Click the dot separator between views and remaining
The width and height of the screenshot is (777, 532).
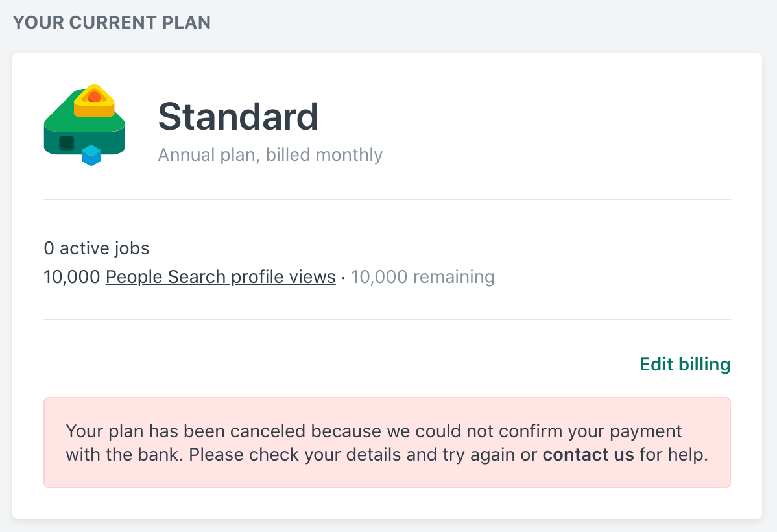342,277
